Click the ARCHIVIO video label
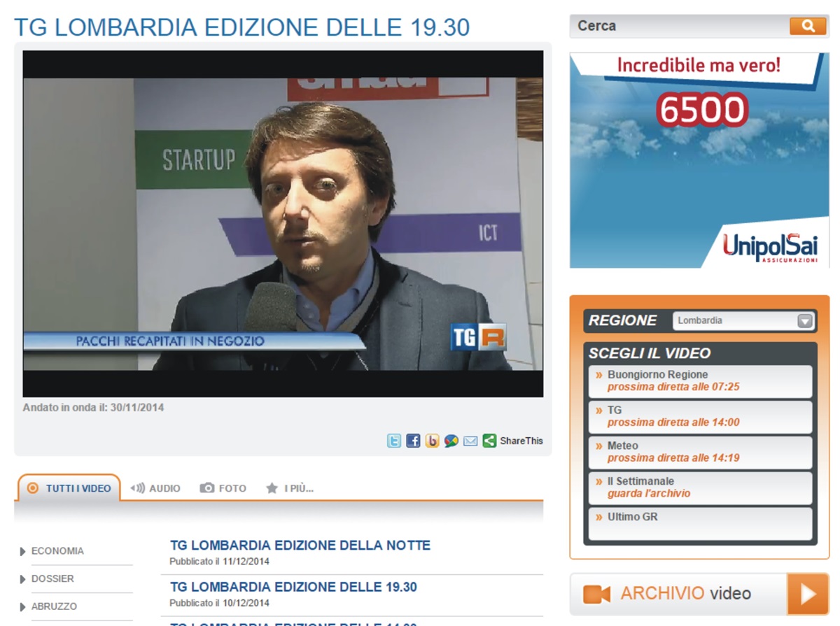 [x=685, y=594]
